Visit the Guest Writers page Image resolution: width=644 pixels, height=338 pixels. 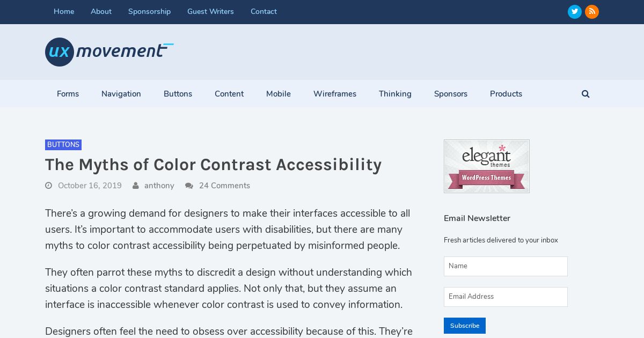pyautogui.click(x=210, y=12)
